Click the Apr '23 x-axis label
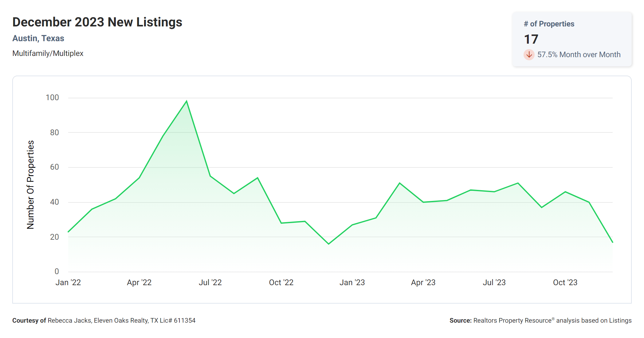 pyautogui.click(x=423, y=282)
